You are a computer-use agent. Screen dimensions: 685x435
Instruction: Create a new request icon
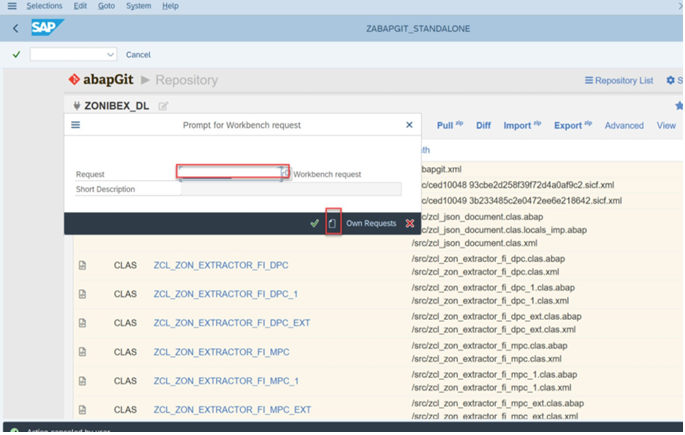[332, 223]
